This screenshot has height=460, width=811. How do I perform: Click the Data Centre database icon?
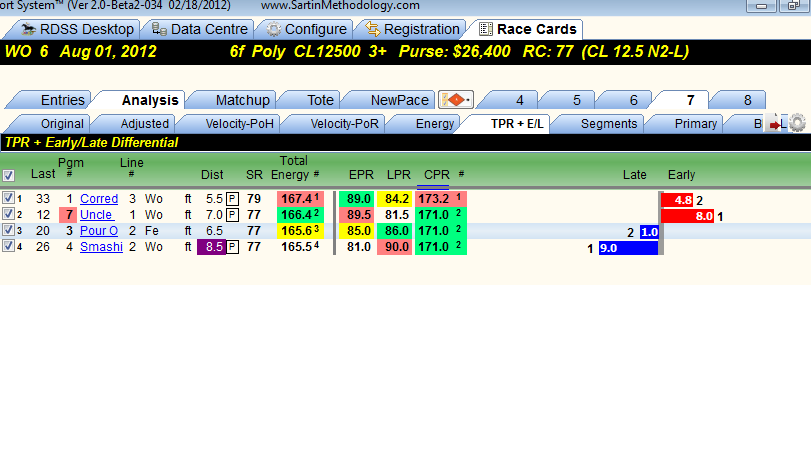click(x=159, y=29)
